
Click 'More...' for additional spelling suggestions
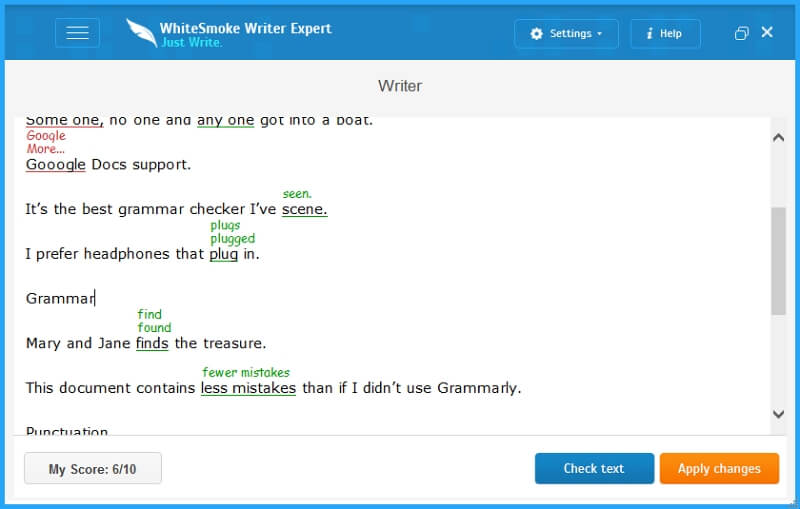45,149
